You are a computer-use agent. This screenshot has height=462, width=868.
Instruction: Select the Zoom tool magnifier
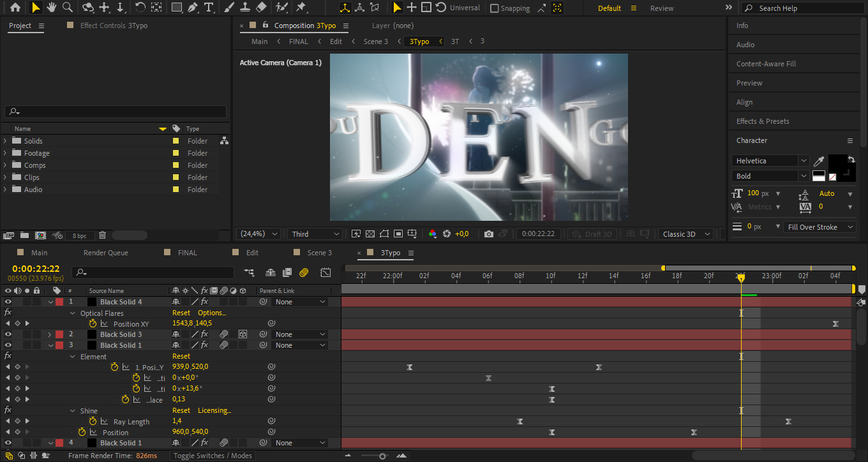click(67, 8)
